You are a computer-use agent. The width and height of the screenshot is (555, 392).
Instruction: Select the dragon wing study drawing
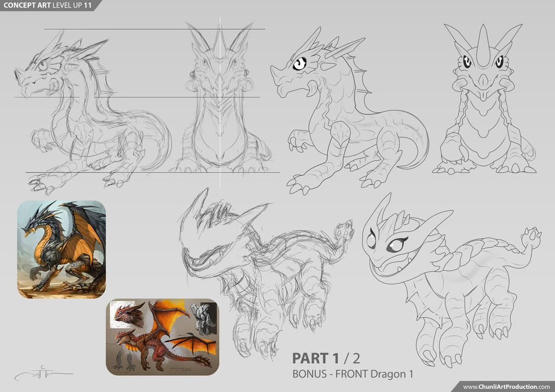(x=192, y=344)
